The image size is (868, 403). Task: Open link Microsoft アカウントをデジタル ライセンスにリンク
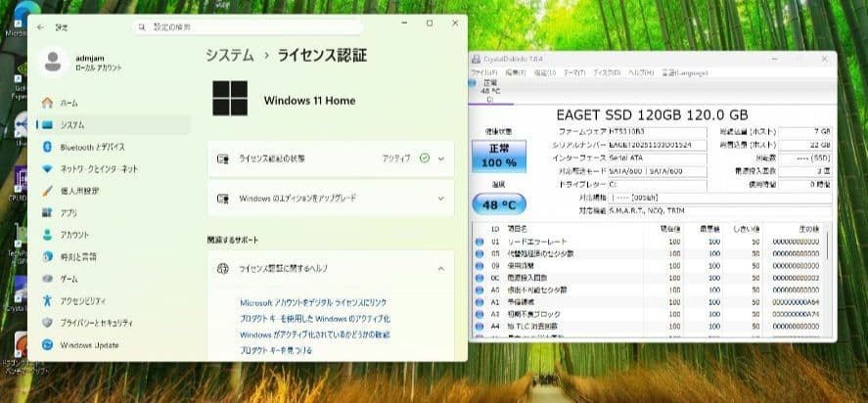click(313, 303)
